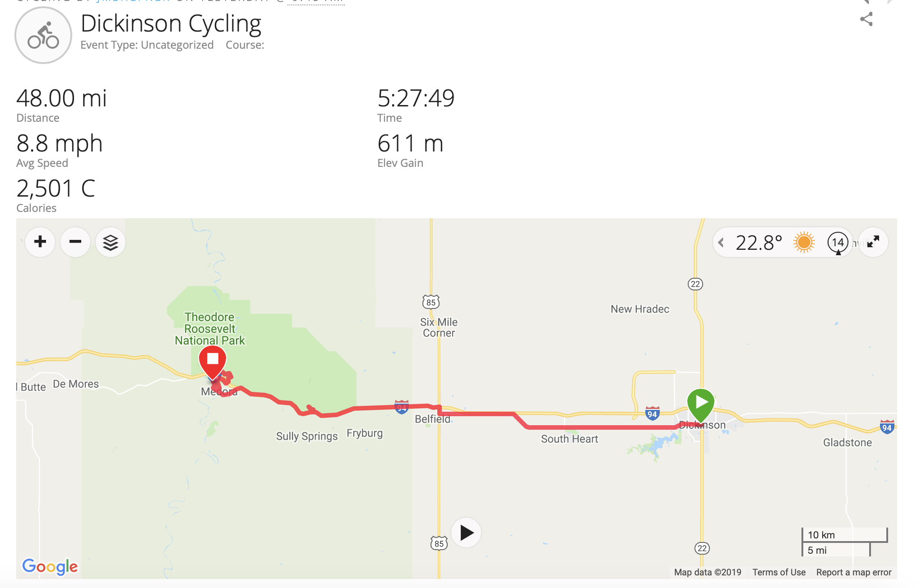The height and width of the screenshot is (588, 917).
Task: Click the Dickinson Cycling activity title
Action: click(171, 23)
